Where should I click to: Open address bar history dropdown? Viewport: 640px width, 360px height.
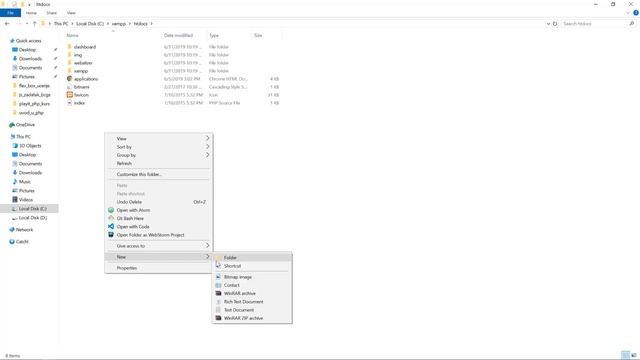point(548,24)
